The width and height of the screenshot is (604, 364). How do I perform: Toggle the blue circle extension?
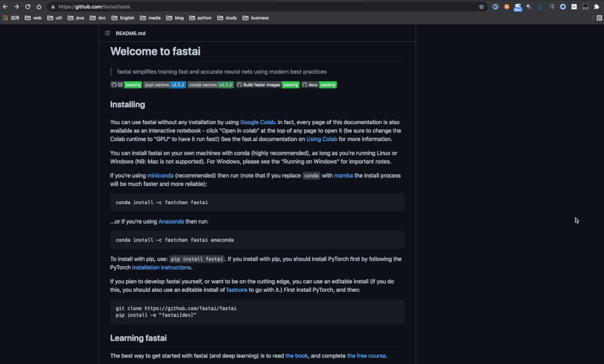[563, 6]
